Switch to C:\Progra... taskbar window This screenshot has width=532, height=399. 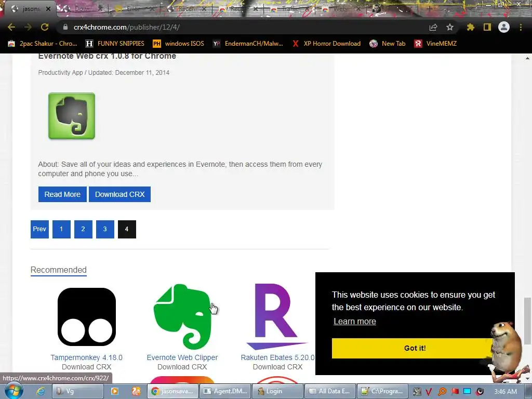(383, 391)
